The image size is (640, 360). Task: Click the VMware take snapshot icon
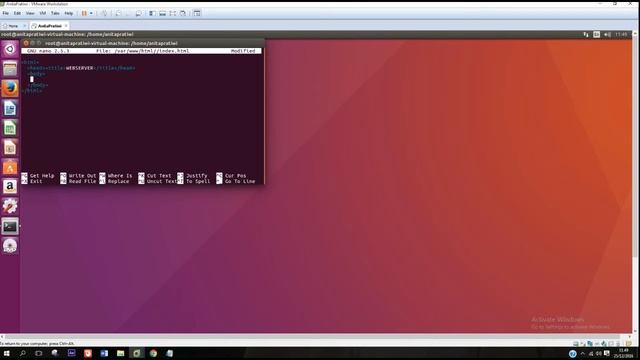click(118, 13)
